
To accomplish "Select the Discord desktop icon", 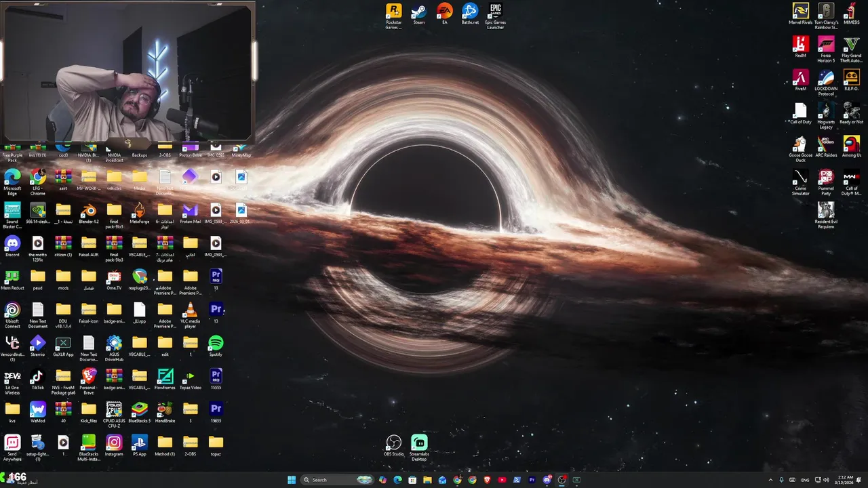I will (x=12, y=246).
